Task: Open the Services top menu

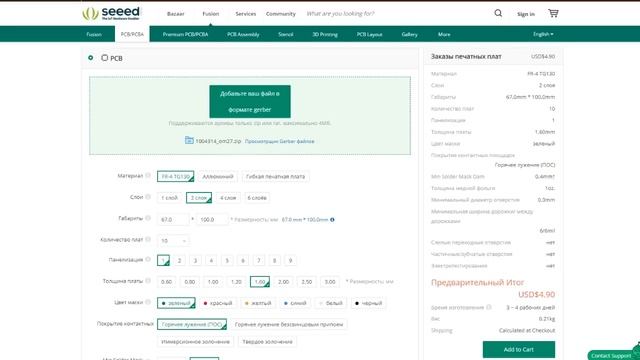Action: pyautogui.click(x=246, y=14)
